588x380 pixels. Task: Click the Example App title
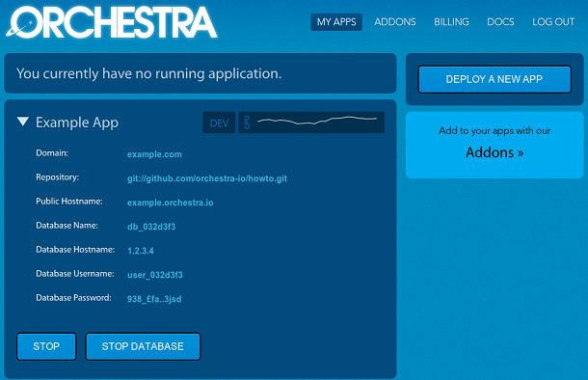point(77,122)
